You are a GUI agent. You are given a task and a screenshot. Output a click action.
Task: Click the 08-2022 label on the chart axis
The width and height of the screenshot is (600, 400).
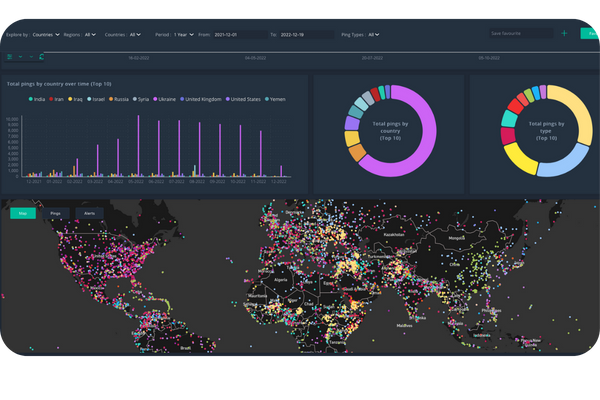coord(197,181)
